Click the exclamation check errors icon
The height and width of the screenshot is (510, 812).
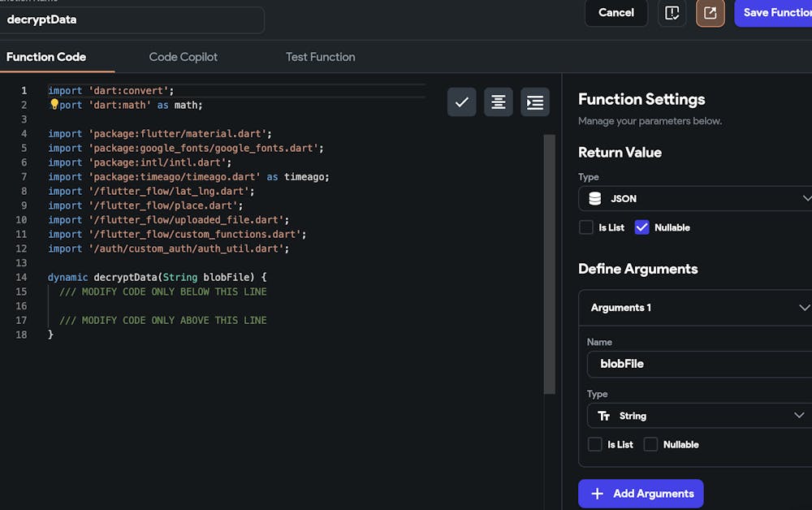672,13
